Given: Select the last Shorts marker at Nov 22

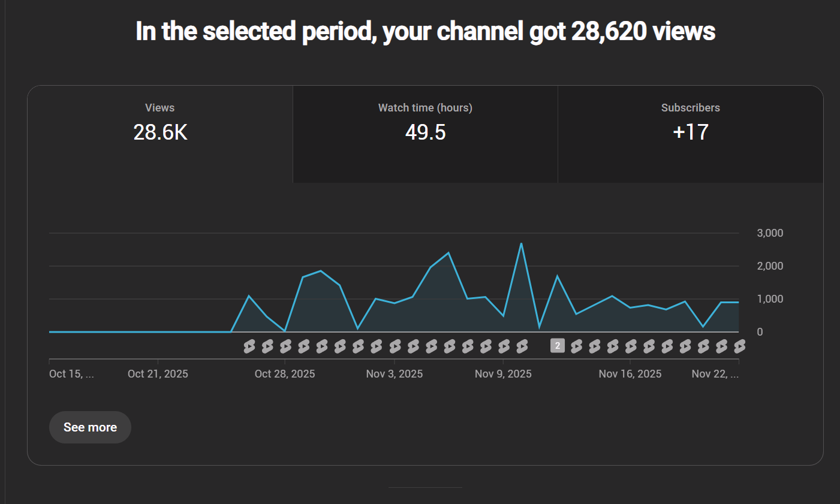Looking at the screenshot, I should pyautogui.click(x=739, y=346).
